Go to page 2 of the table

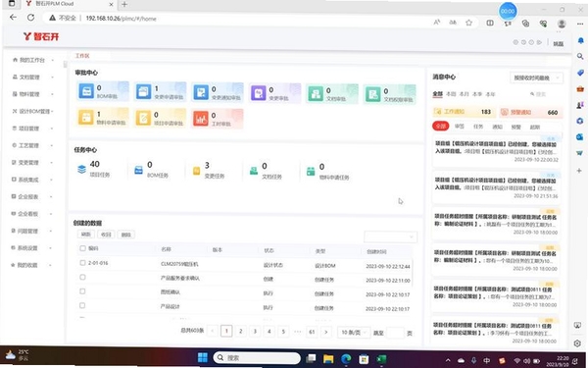tap(241, 332)
